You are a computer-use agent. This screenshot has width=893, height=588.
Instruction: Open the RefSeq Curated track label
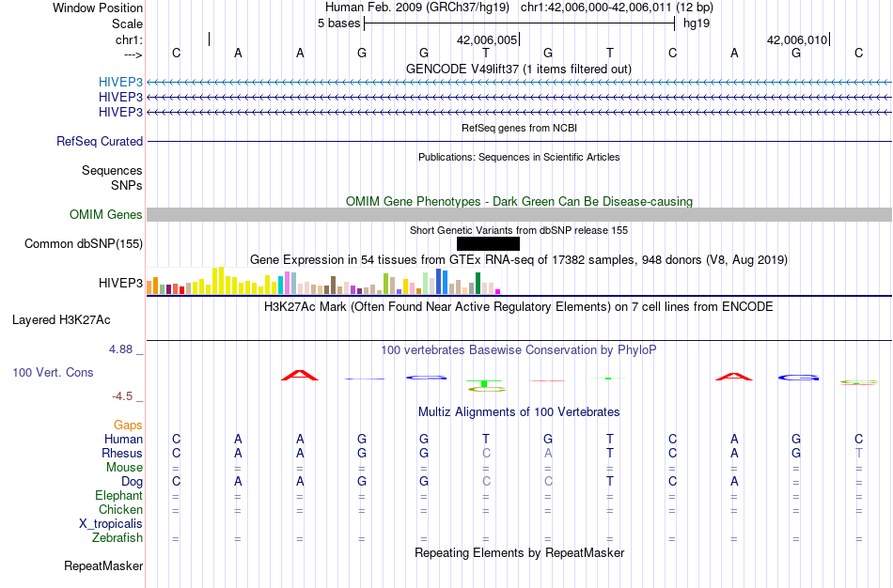click(100, 141)
